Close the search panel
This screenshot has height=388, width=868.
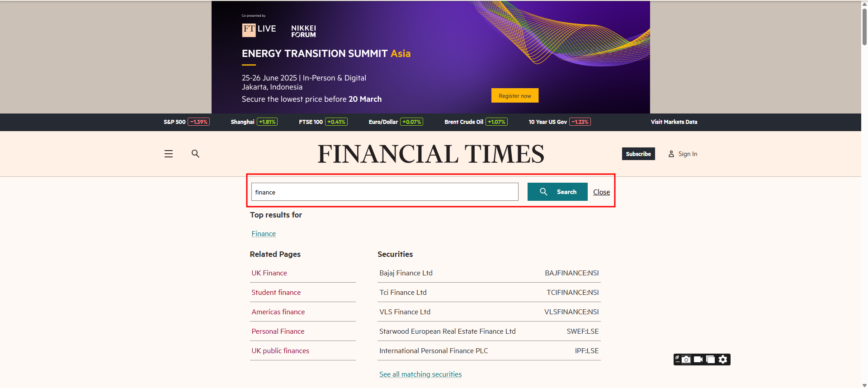[601, 192]
